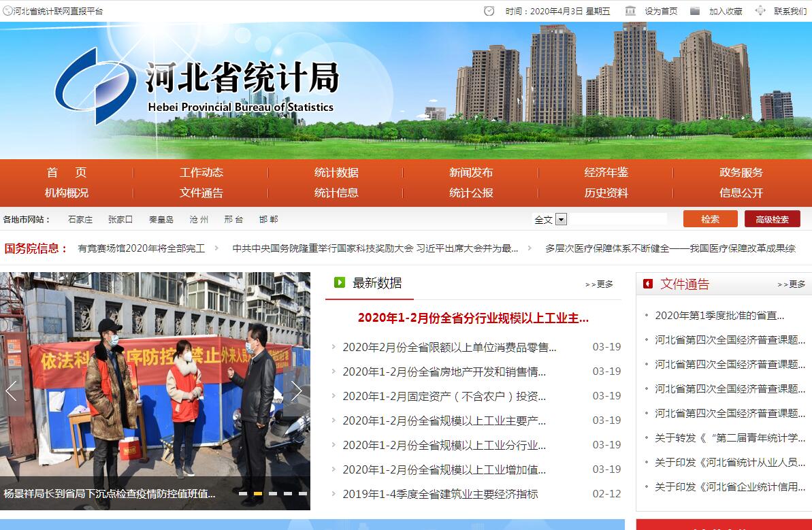Click red arrow icon beside 文件通告

click(648, 284)
